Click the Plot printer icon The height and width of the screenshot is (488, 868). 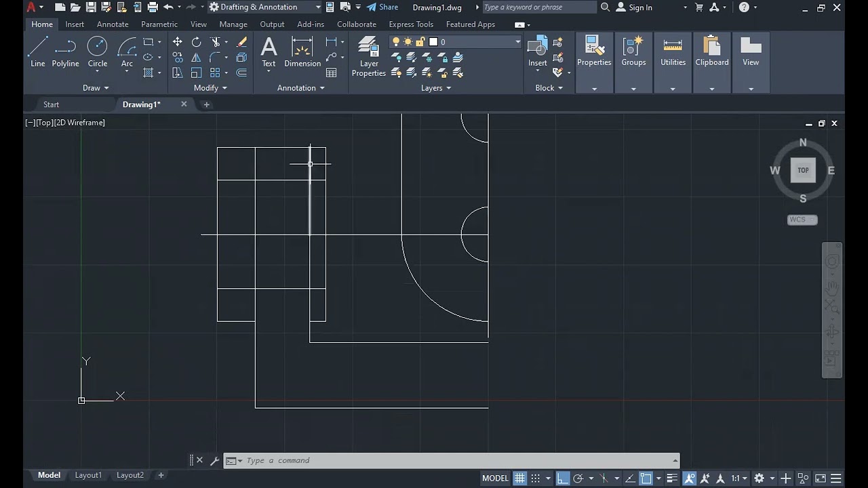click(153, 7)
